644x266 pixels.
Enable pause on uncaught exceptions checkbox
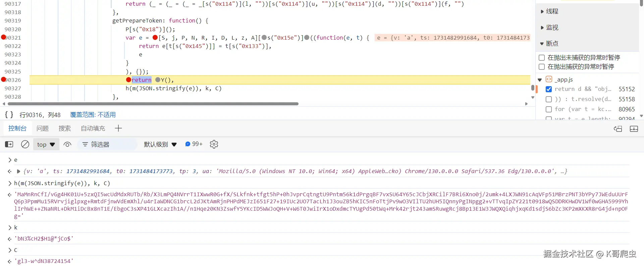click(x=542, y=58)
